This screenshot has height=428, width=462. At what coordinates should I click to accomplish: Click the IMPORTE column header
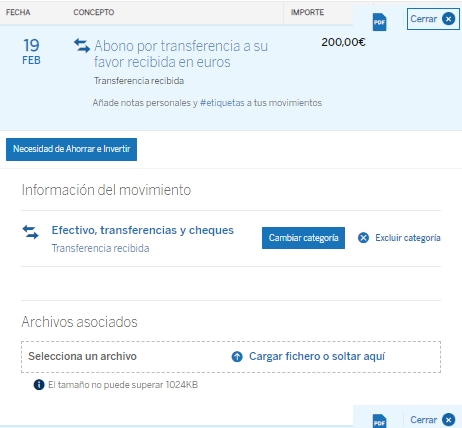[x=307, y=12]
